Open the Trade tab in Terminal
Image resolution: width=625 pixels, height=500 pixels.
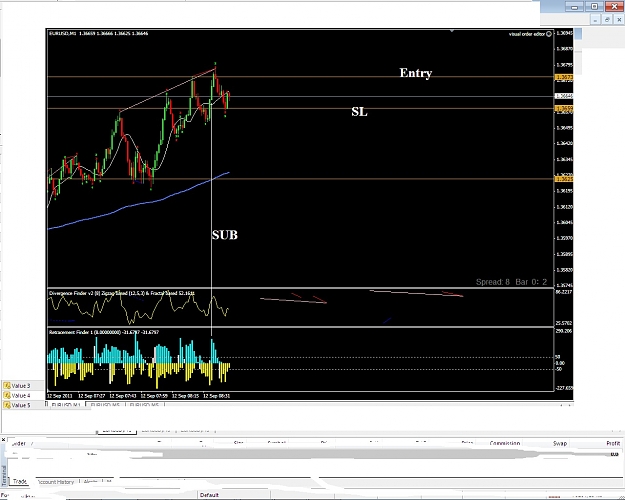pos(20,481)
